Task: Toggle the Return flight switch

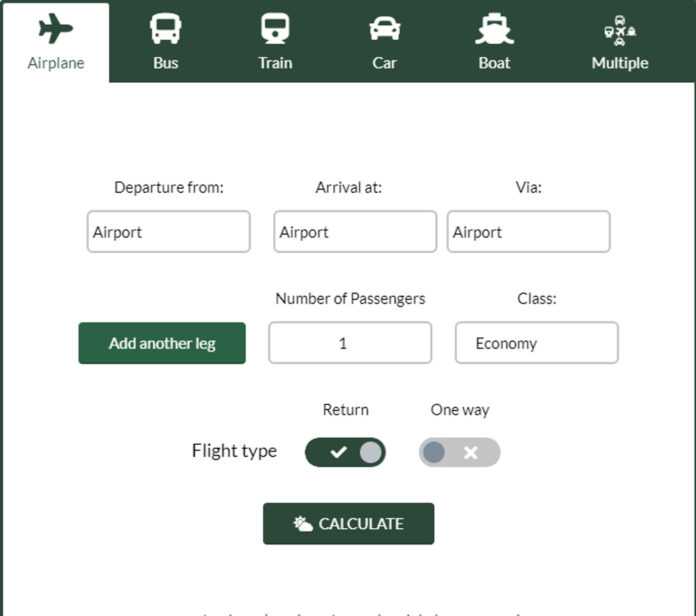Action: (345, 452)
